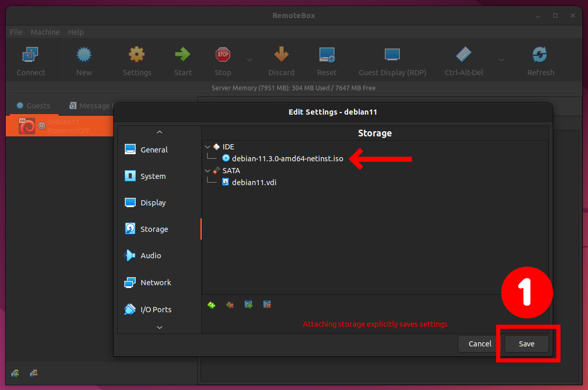
Task: Save the debian11 settings
Action: tap(526, 343)
